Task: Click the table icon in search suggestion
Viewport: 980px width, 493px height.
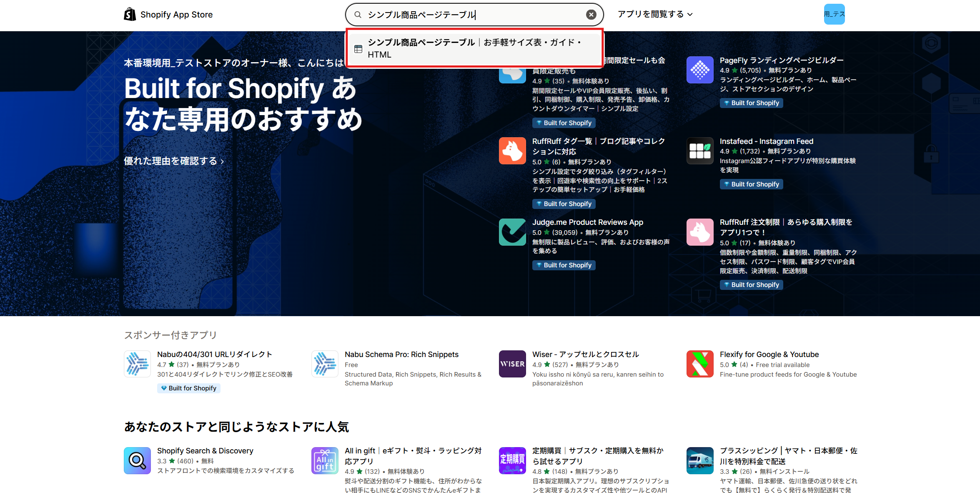Action: click(358, 49)
